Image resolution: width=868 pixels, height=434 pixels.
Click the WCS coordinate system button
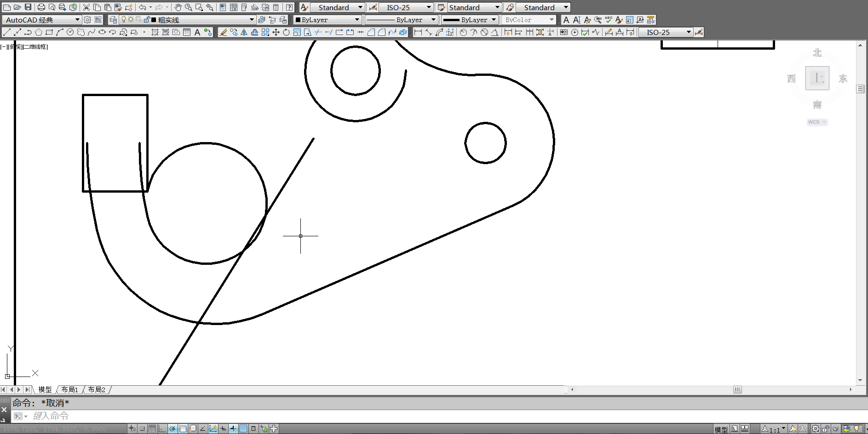pos(817,122)
